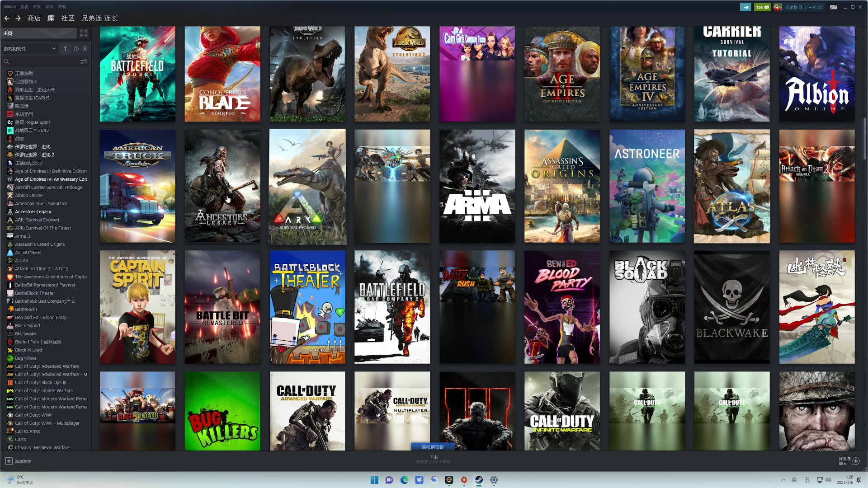Open the 查看 menu
Screen dimensions: 868x488
[24, 7]
